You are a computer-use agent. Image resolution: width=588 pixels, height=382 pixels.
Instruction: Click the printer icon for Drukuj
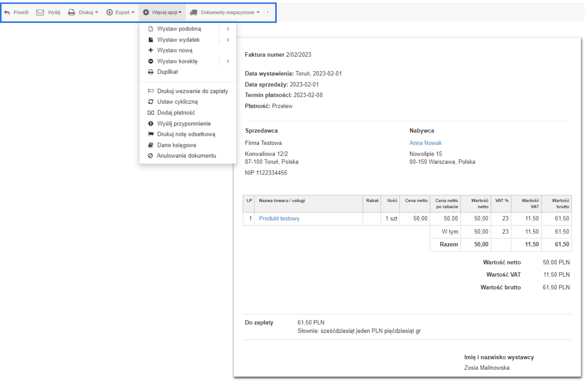71,13
